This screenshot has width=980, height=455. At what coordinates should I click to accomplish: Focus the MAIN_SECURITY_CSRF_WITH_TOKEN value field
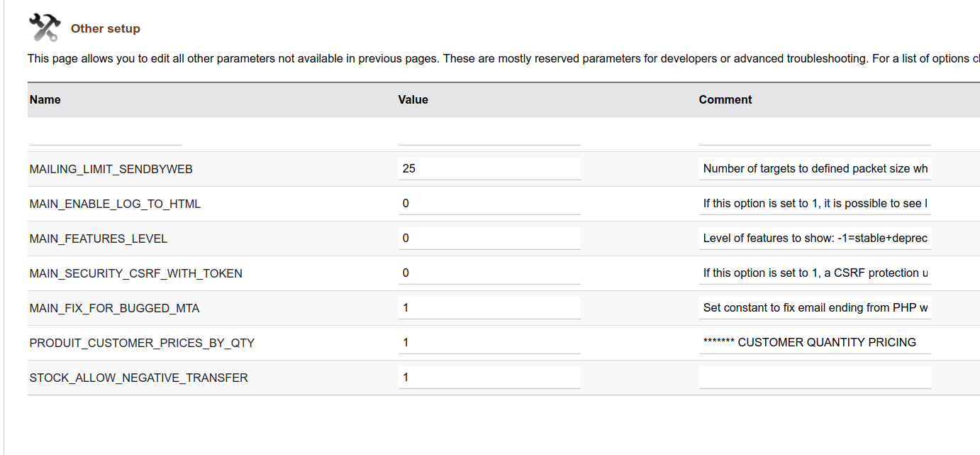(x=489, y=273)
